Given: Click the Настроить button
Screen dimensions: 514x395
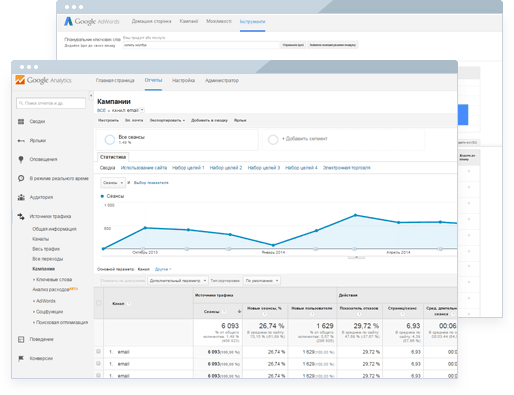Looking at the screenshot, I should pos(108,120).
